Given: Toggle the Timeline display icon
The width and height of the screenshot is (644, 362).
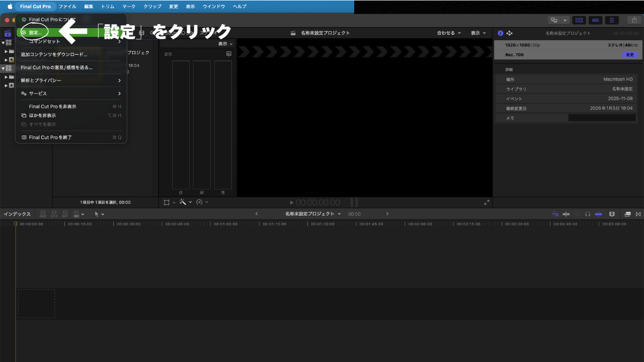Looking at the screenshot, I should tap(595, 20).
